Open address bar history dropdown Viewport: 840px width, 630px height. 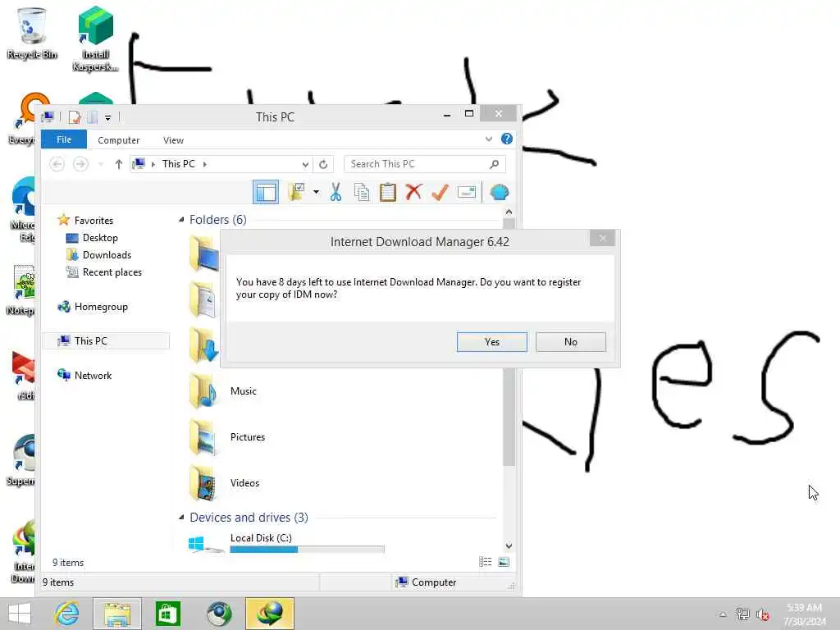305,164
